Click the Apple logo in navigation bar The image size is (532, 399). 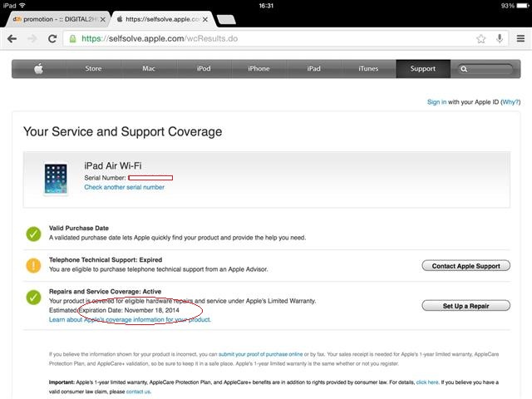[39, 69]
